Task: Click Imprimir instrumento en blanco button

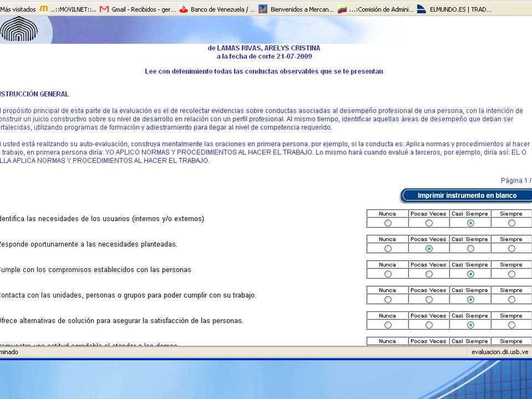Action: [467, 196]
